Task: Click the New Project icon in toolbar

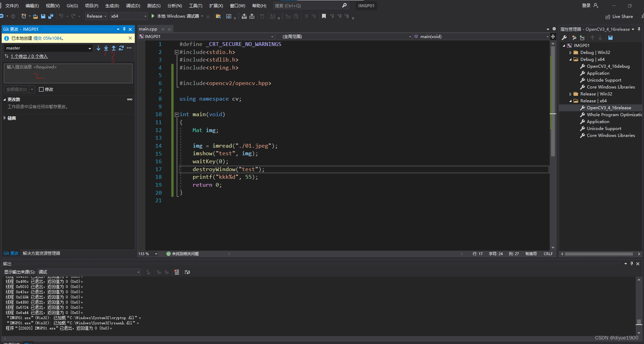Action: (23, 16)
